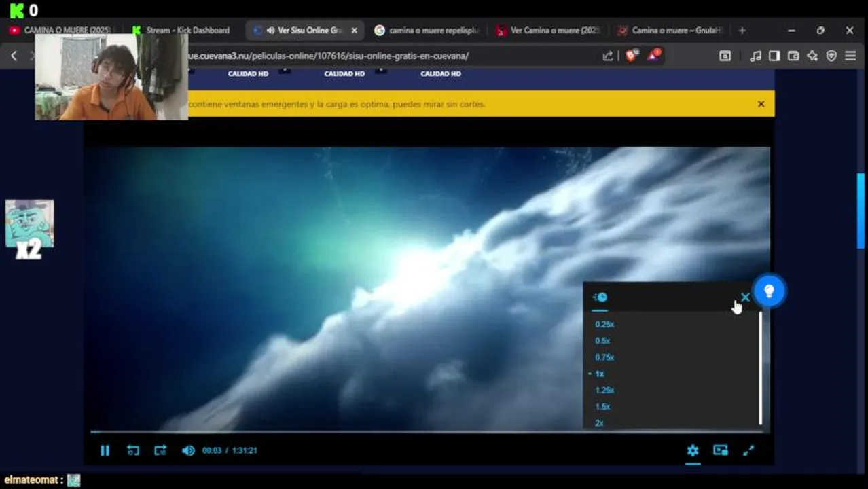Close the playback speed menu
Viewport: 868px width, 489px height.
pyautogui.click(x=745, y=297)
